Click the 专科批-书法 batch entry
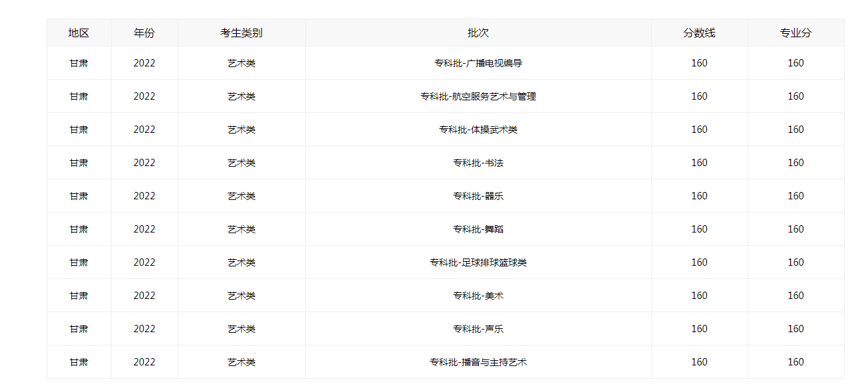Image resolution: width=868 pixels, height=390 pixels. (x=478, y=163)
